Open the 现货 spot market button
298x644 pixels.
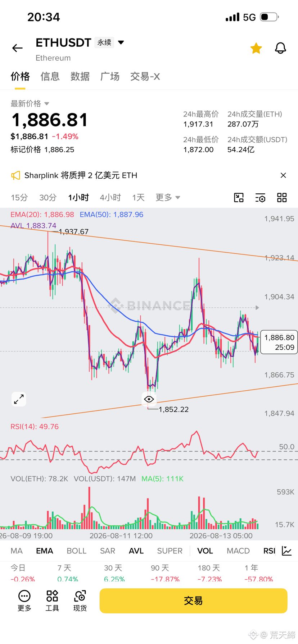click(x=80, y=601)
